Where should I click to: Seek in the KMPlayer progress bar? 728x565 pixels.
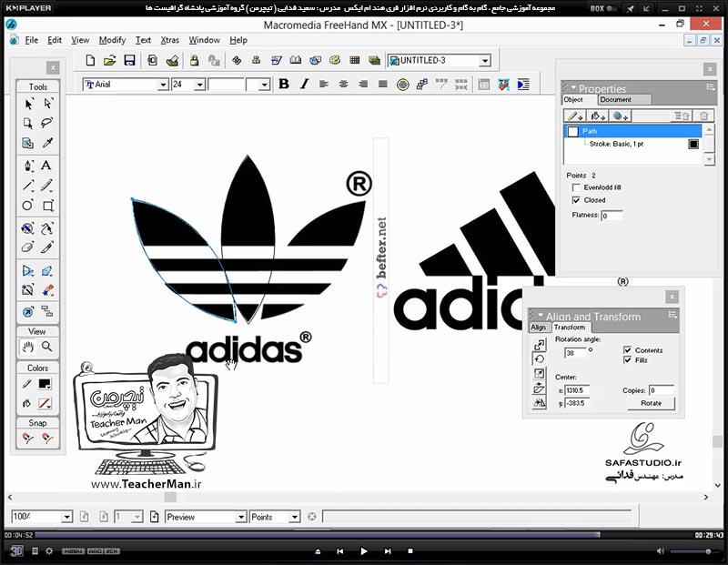pos(364,535)
